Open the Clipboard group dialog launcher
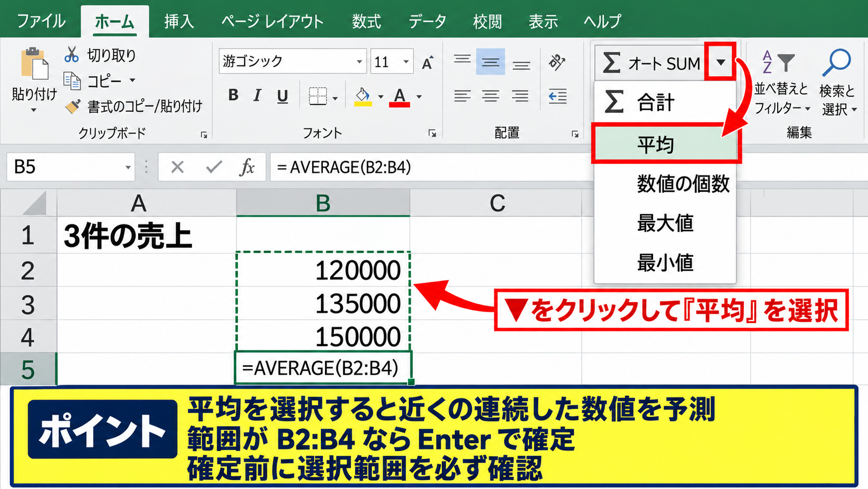The height and width of the screenshot is (489, 868). point(204,135)
